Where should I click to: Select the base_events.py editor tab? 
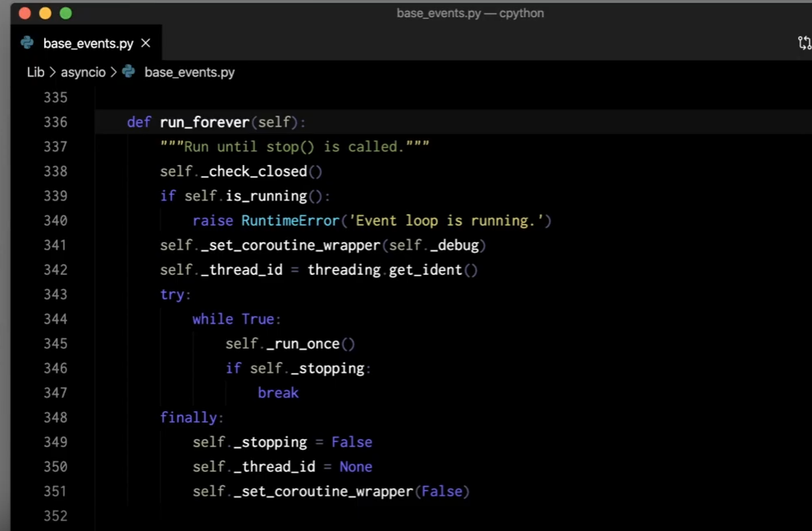pyautogui.click(x=86, y=43)
